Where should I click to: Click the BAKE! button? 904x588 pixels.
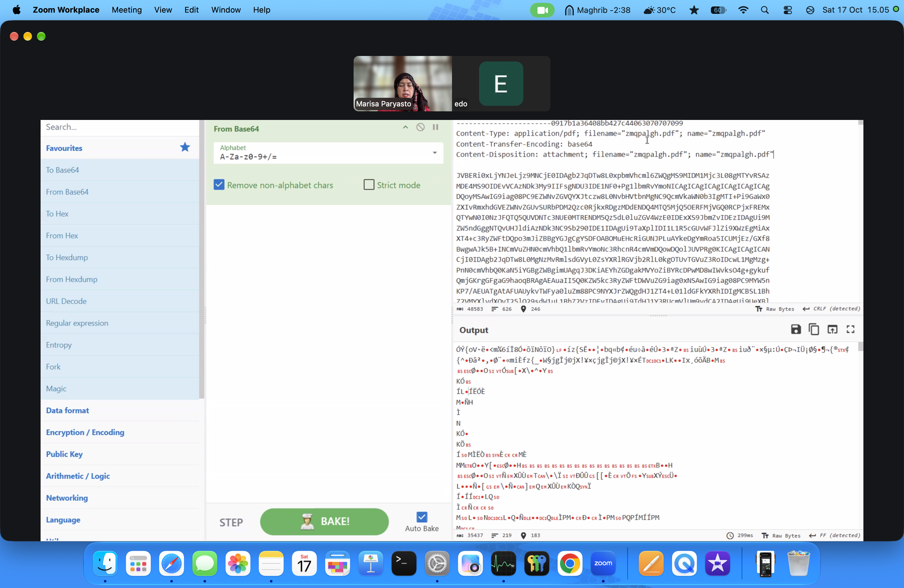(x=324, y=522)
